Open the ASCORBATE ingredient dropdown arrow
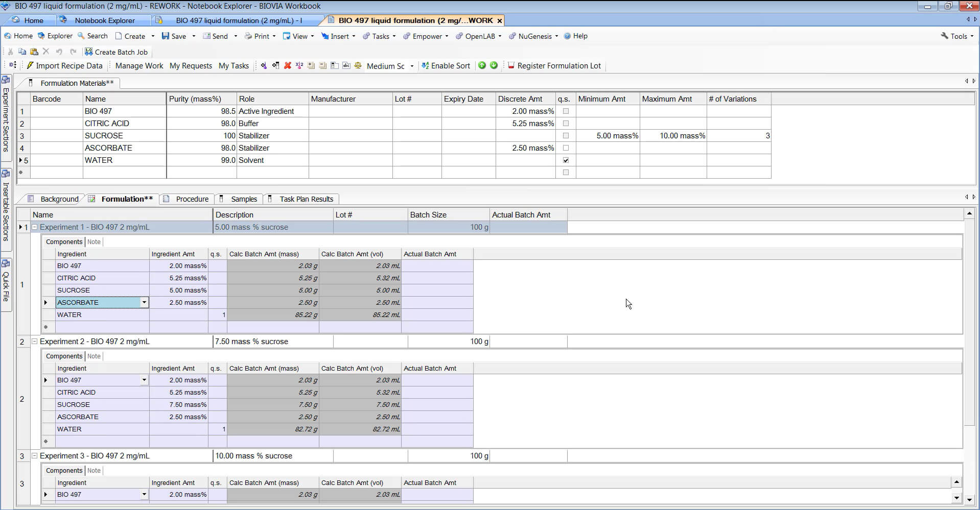This screenshot has height=510, width=980. 144,303
